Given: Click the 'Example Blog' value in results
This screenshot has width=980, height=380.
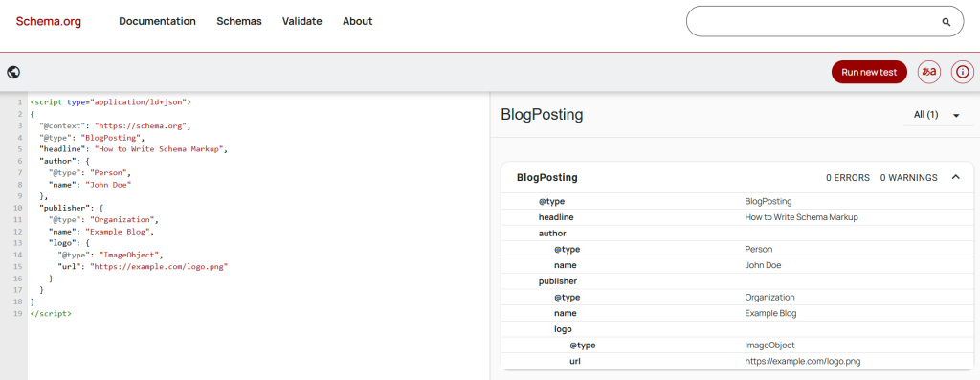Looking at the screenshot, I should click(x=770, y=313).
